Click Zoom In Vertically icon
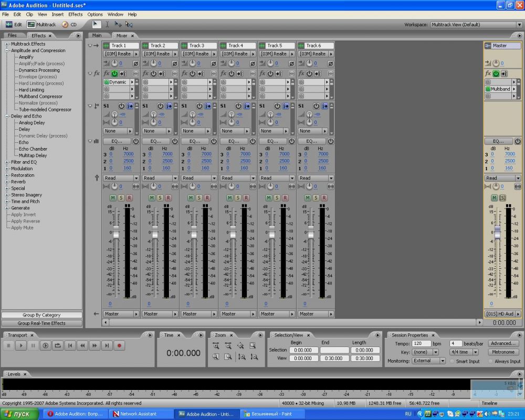The width and height of the screenshot is (525, 420). coord(242,356)
